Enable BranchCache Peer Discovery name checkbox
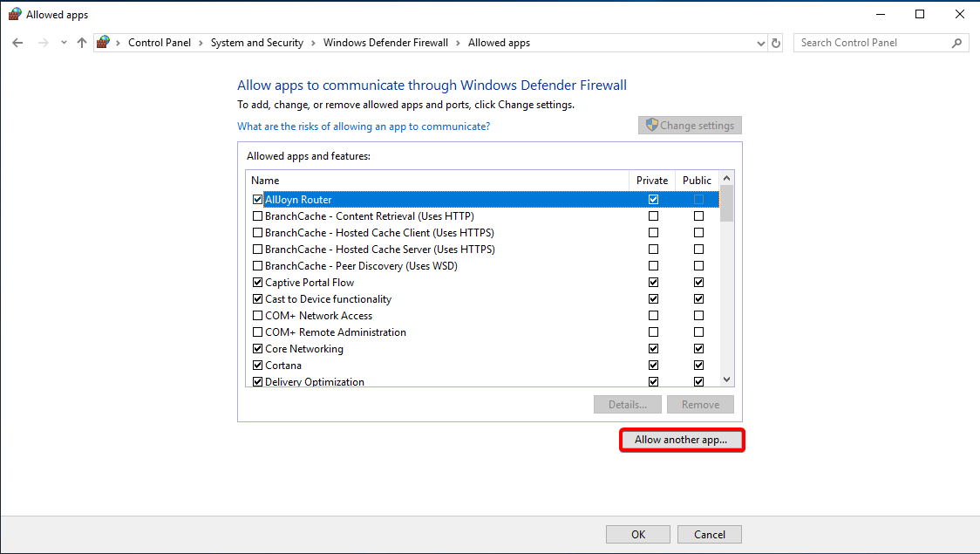 click(x=257, y=266)
